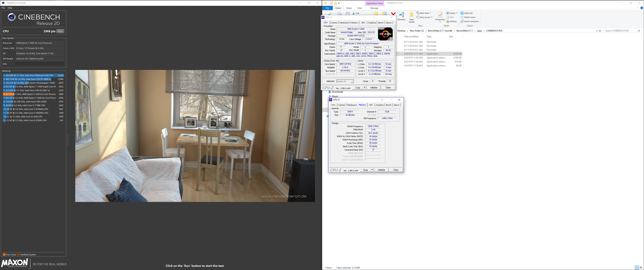Expand Tools dropdown arrow in lower CPU-Z window
The height and width of the screenshot is (270, 644).
[372, 170]
